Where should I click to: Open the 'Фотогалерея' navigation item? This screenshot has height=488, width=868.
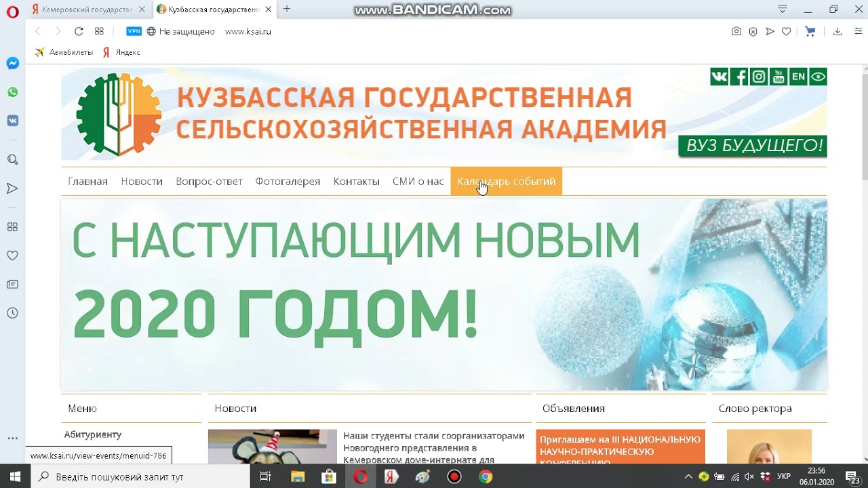point(288,182)
